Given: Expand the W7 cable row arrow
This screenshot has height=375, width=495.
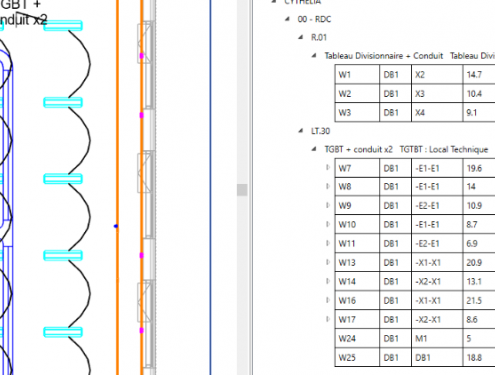Looking at the screenshot, I should [328, 167].
